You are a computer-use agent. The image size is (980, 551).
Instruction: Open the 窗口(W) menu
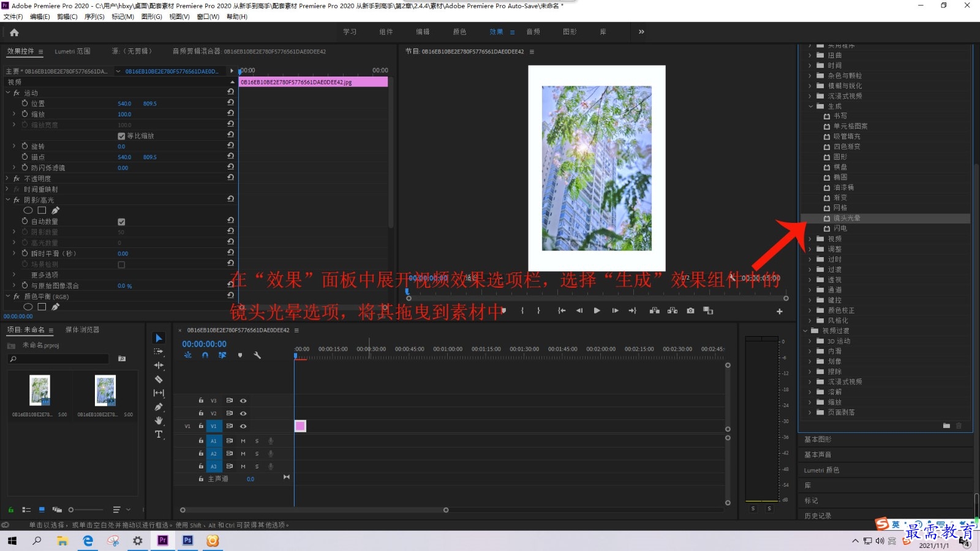[x=208, y=17]
